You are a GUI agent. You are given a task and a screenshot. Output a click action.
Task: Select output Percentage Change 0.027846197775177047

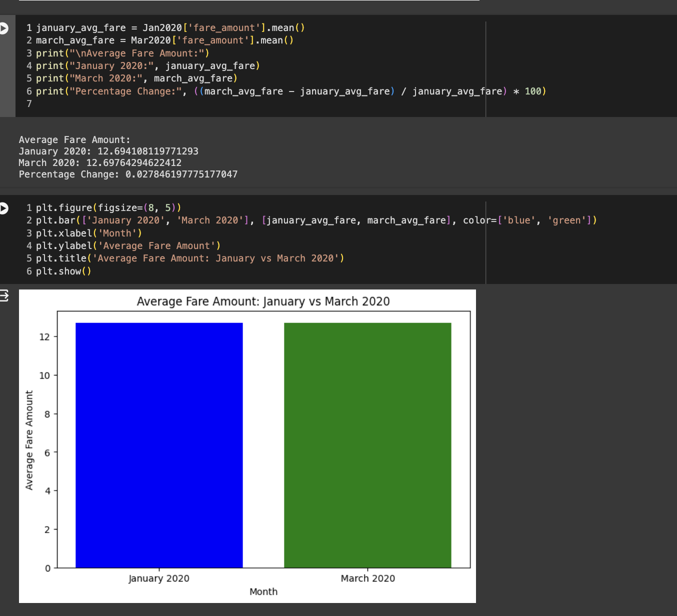181,174
